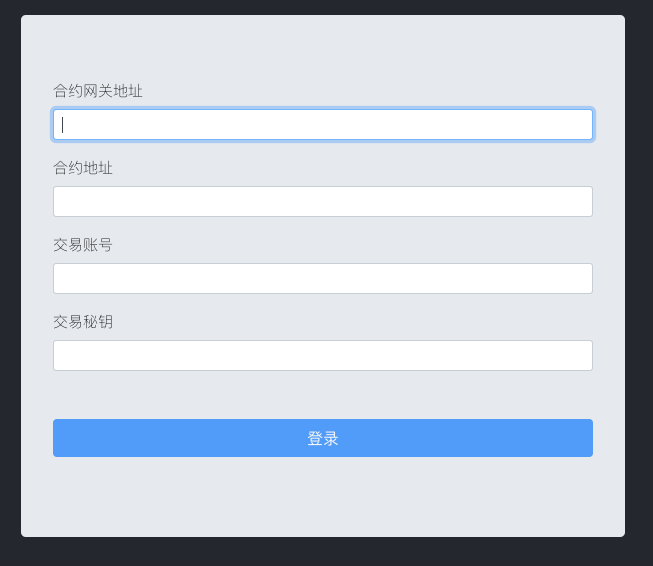Choose the field directly beneath 交易账号 label
This screenshot has height=566, width=653.
[323, 278]
